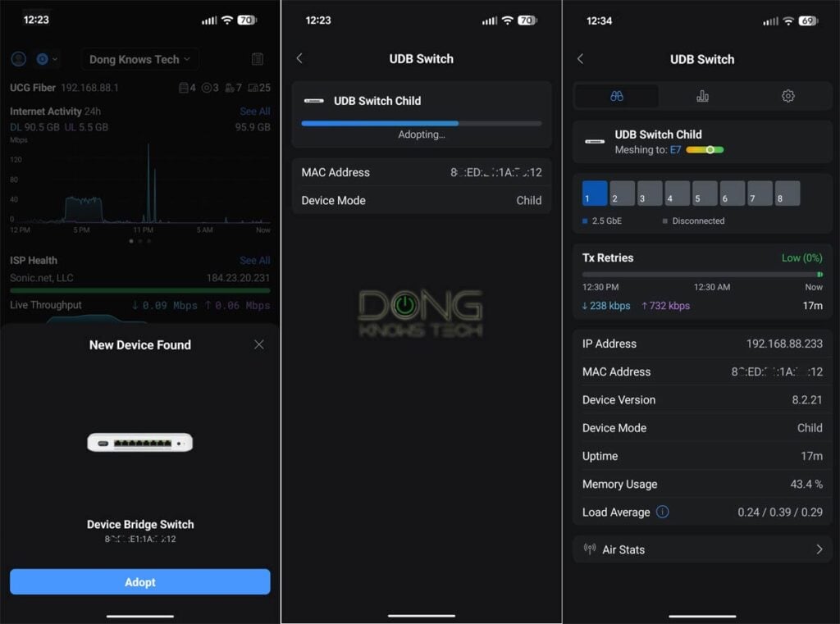The width and height of the screenshot is (840, 624).
Task: Switch to the statistics chart tab
Action: click(702, 96)
